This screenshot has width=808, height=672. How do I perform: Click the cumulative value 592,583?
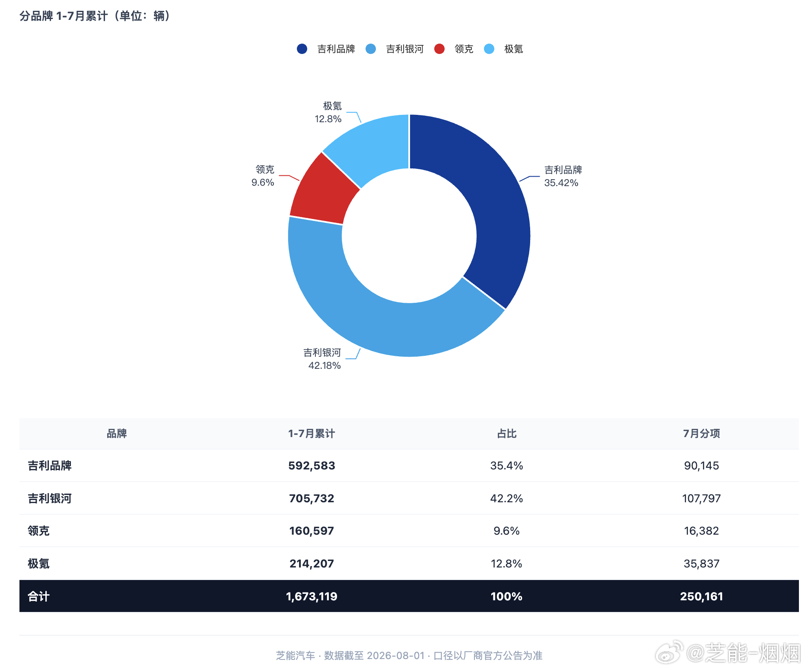pyautogui.click(x=312, y=466)
